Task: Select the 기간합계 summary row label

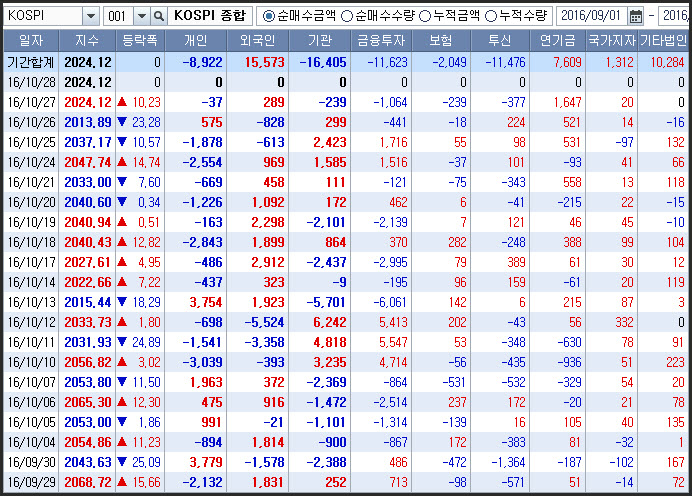Action: click(x=31, y=63)
